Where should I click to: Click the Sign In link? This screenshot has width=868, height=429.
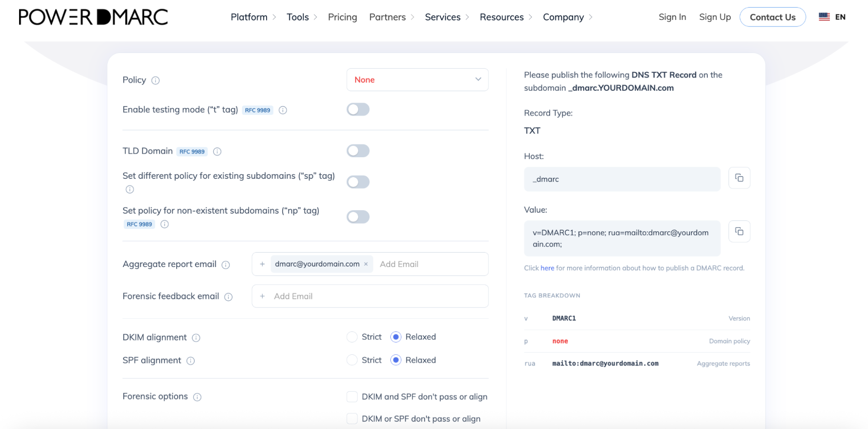672,17
